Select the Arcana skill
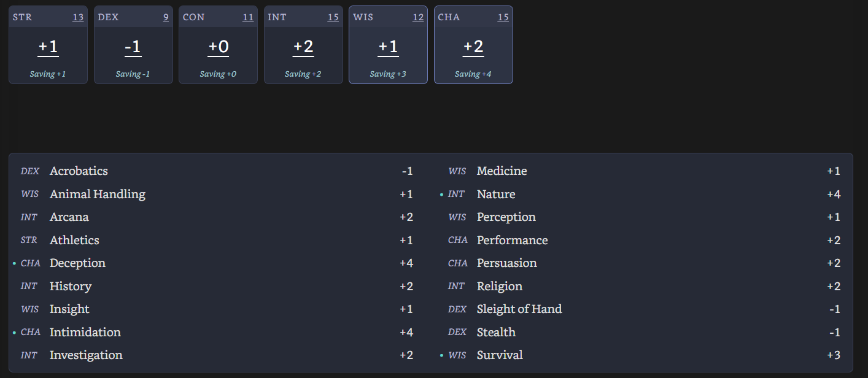868x378 pixels. click(x=69, y=217)
